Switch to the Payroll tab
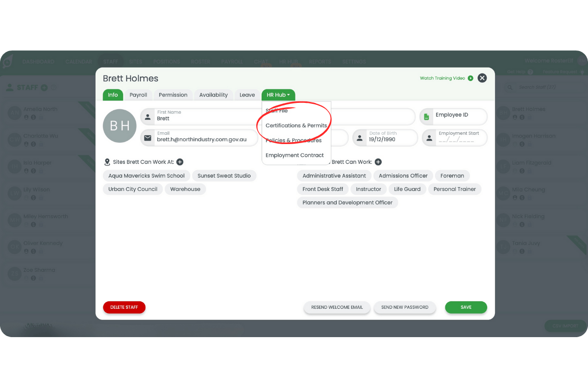The image size is (588, 392). pos(138,95)
